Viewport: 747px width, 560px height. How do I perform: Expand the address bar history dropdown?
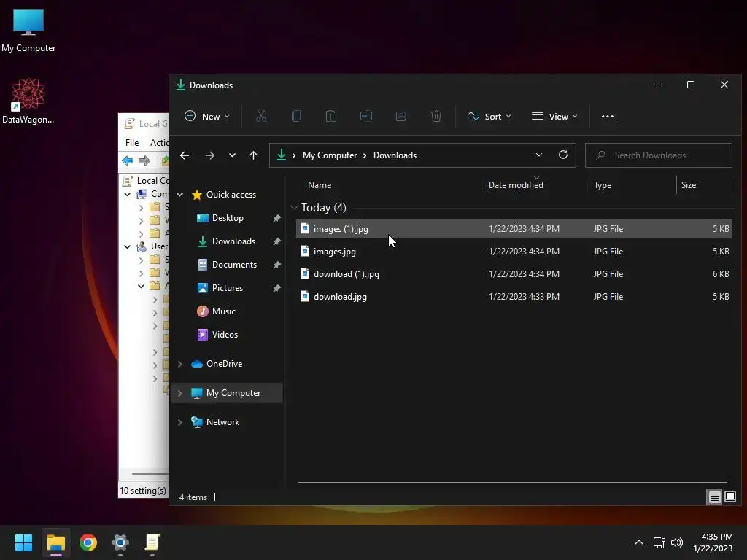[539, 155]
